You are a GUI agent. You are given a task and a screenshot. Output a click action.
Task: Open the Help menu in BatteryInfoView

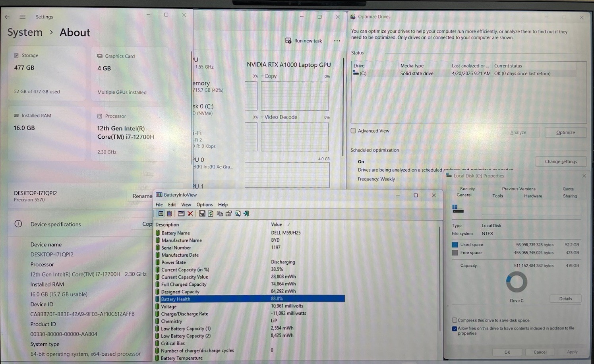tap(223, 205)
